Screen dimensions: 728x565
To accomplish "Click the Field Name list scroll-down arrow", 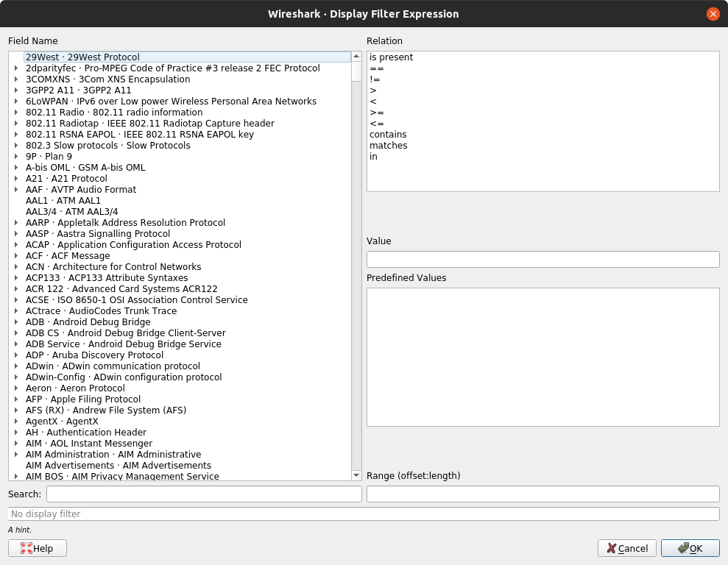I will (356, 475).
